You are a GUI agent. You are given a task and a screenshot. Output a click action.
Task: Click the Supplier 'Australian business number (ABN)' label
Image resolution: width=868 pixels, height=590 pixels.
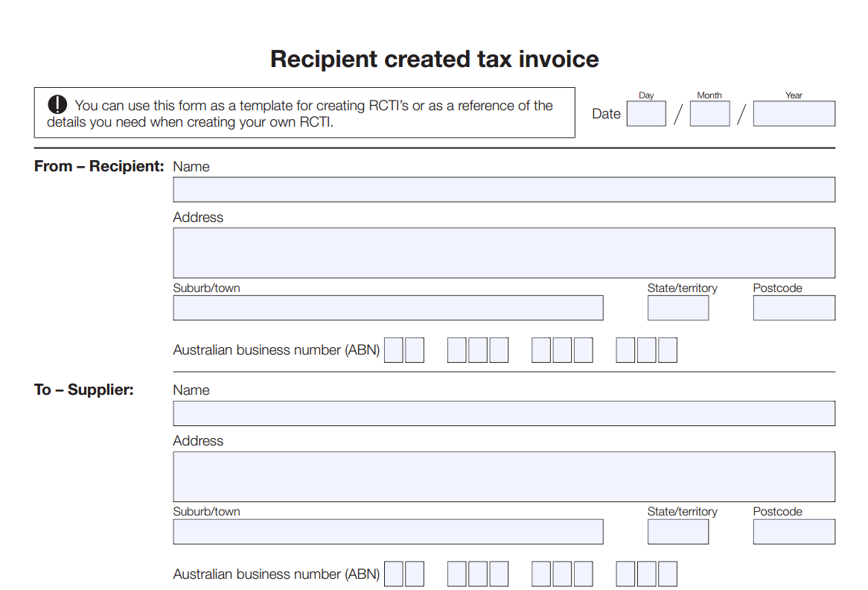(276, 574)
